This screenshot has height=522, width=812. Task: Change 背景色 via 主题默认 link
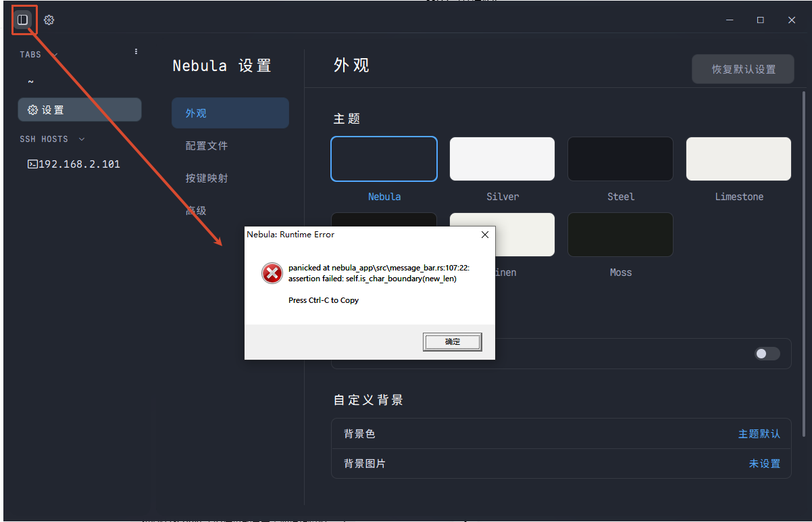click(759, 434)
